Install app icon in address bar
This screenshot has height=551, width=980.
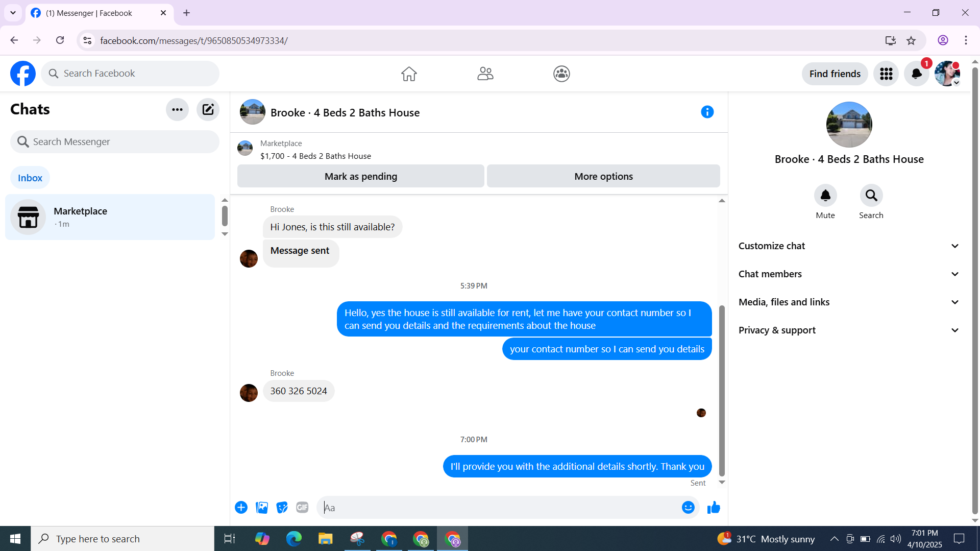pyautogui.click(x=891, y=40)
